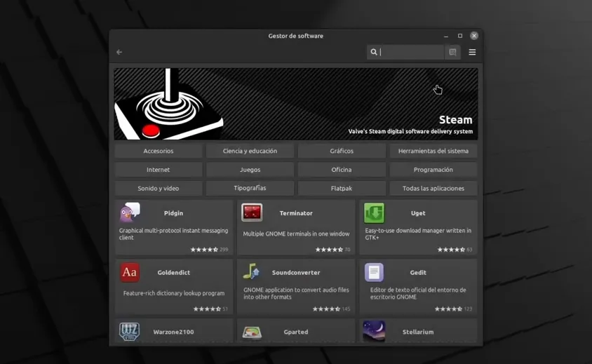This screenshot has width=592, height=364.
Task: Minimize the Gestor de software window
Action: 446,36
